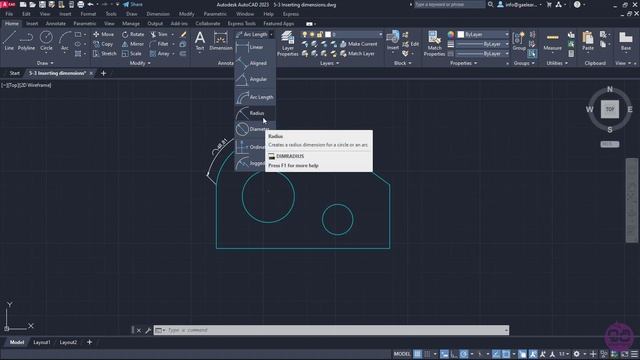Open the Layout1 tab

tap(42, 342)
